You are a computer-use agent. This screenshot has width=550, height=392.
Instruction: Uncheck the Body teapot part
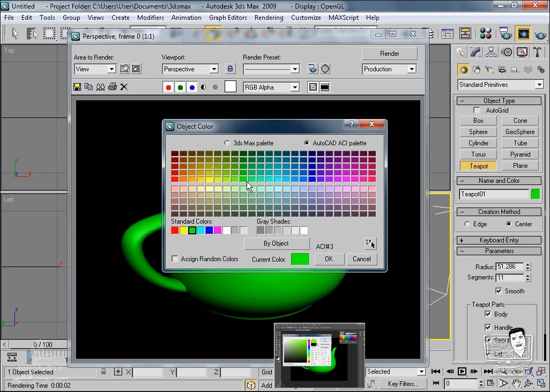pos(488,314)
